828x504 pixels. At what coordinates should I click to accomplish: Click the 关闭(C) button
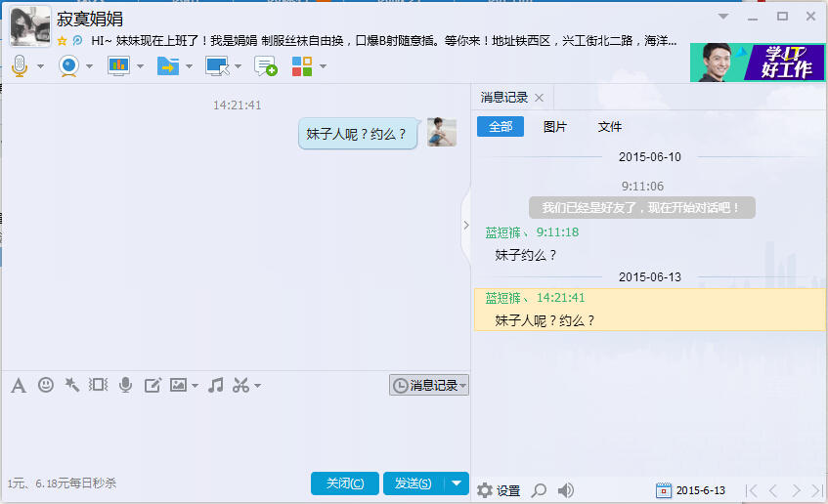[x=345, y=483]
